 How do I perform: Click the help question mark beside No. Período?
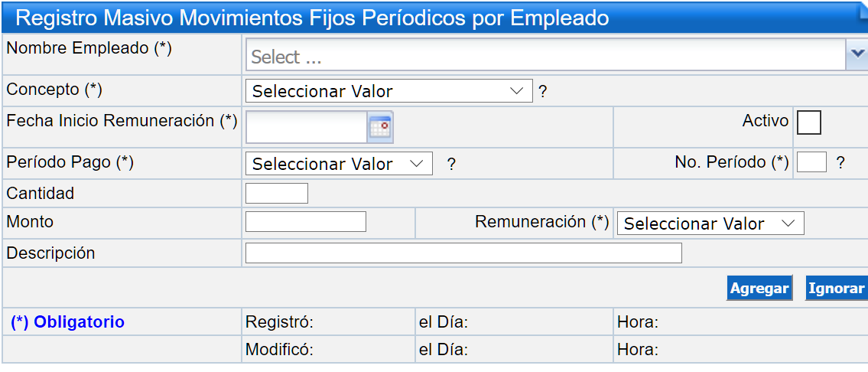(x=840, y=163)
